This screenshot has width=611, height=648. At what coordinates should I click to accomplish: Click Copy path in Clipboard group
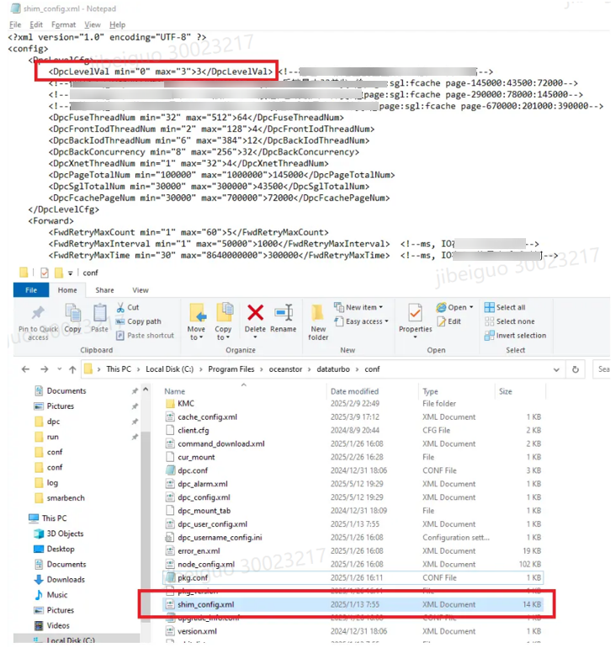[143, 322]
